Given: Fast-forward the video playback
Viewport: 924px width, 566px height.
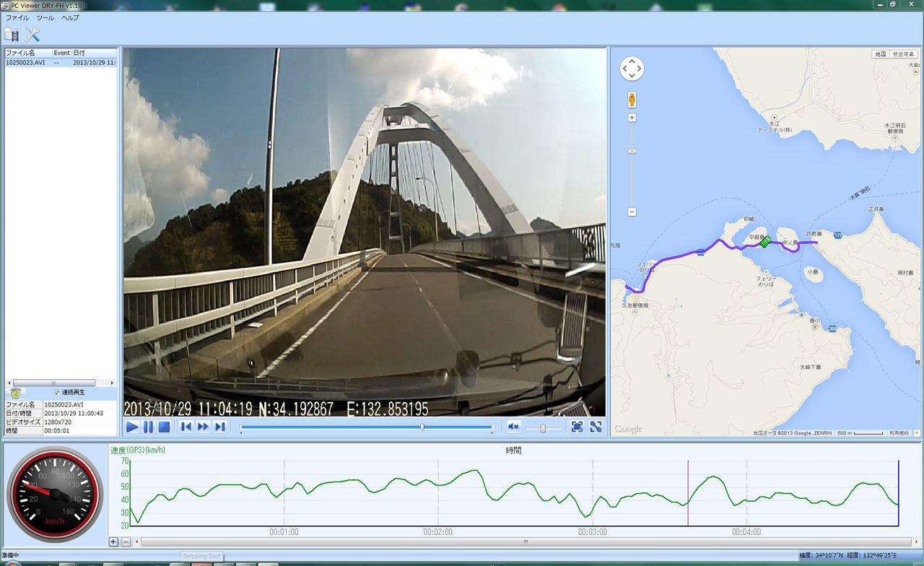Looking at the screenshot, I should 203,427.
